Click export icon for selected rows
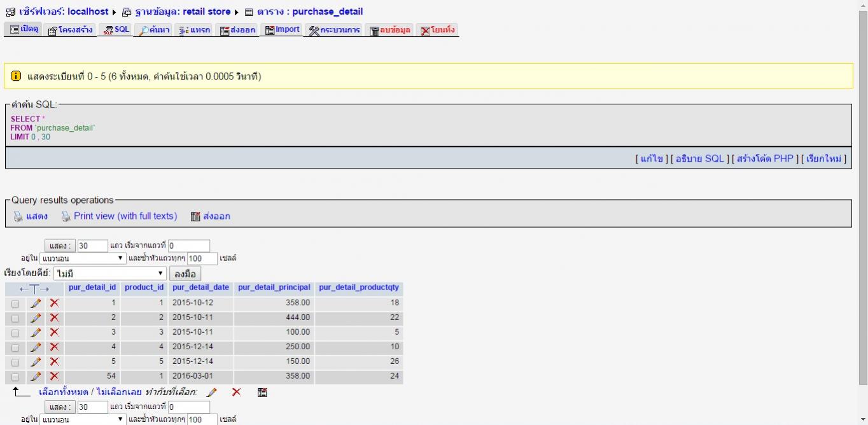The image size is (868, 425). pos(262,393)
